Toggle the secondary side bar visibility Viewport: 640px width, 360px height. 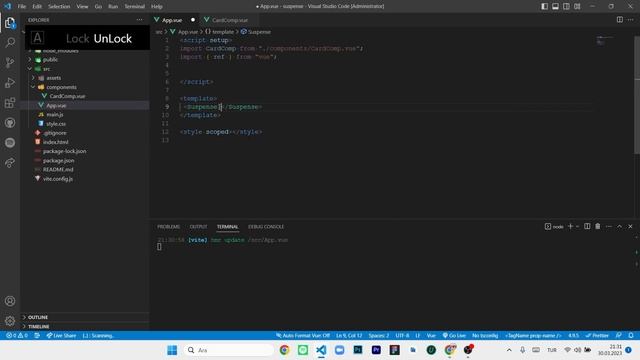tap(567, 6)
